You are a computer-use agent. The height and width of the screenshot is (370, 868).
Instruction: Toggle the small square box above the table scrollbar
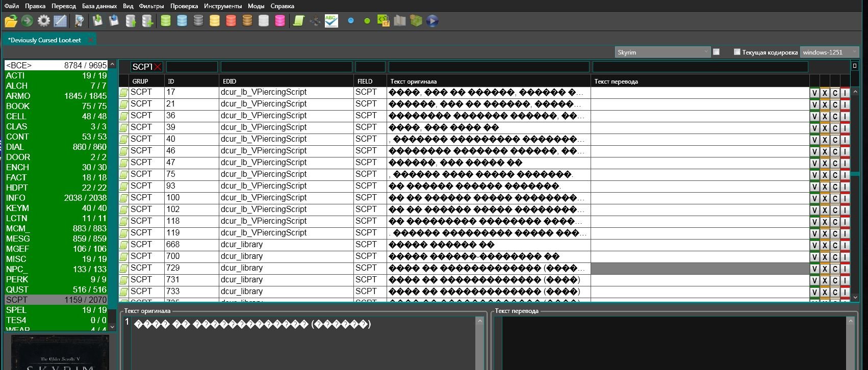(x=854, y=66)
